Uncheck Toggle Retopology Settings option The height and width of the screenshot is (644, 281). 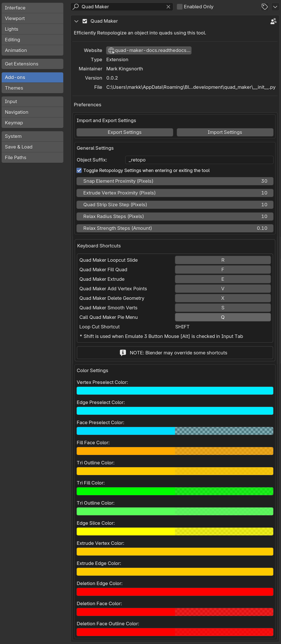coord(79,170)
